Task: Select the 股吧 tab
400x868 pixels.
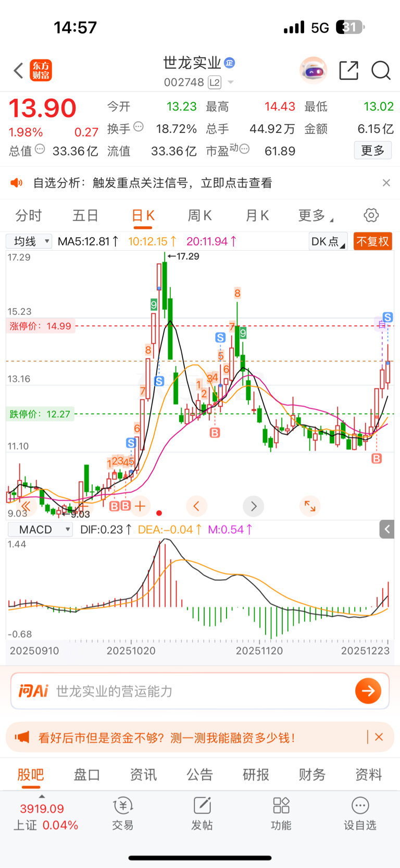Action: tap(31, 775)
